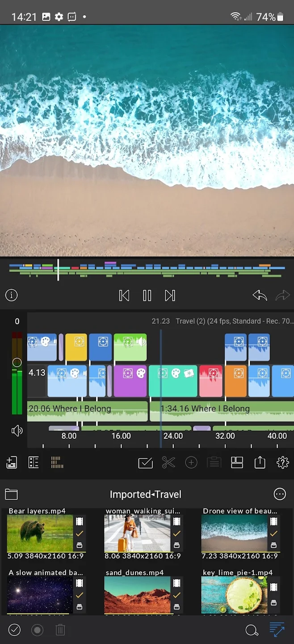
Task: Select the sand_dunes.mp4 thumbnail
Action: click(x=137, y=595)
